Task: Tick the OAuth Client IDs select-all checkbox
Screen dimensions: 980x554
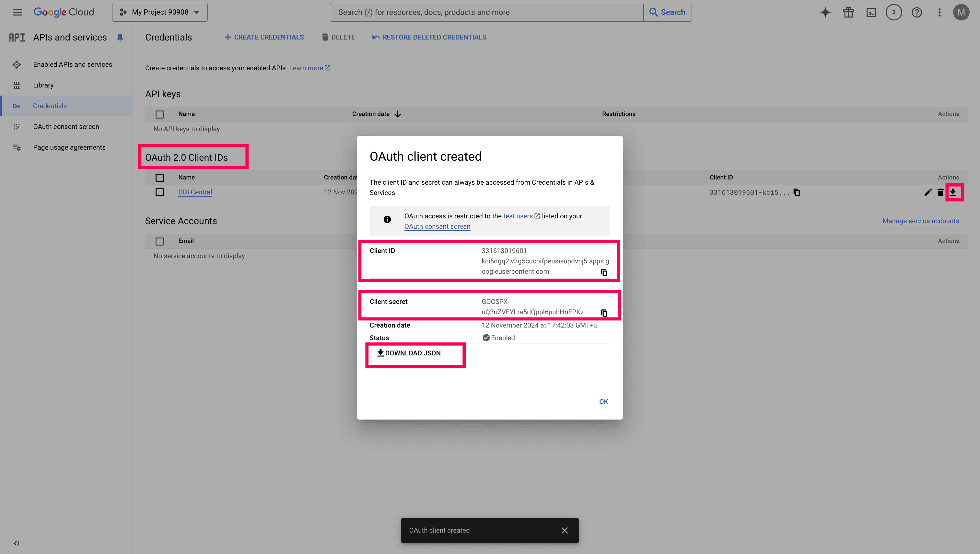Action: tap(160, 178)
